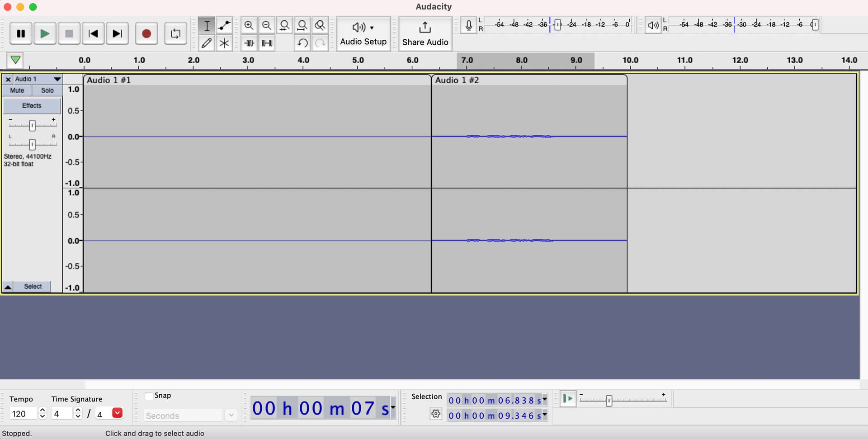The height and width of the screenshot is (439, 868).
Task: Open the selection start format dropdown
Action: pyautogui.click(x=545, y=399)
